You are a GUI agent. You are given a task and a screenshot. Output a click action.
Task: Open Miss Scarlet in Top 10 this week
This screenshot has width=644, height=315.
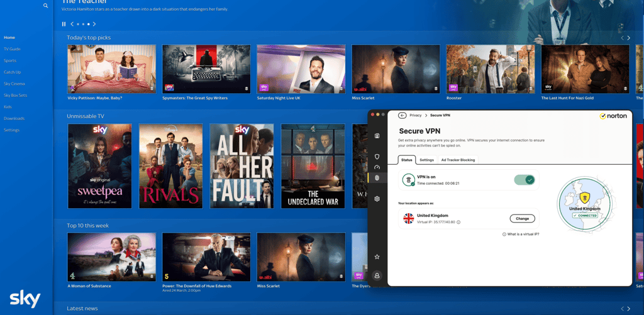click(x=301, y=257)
